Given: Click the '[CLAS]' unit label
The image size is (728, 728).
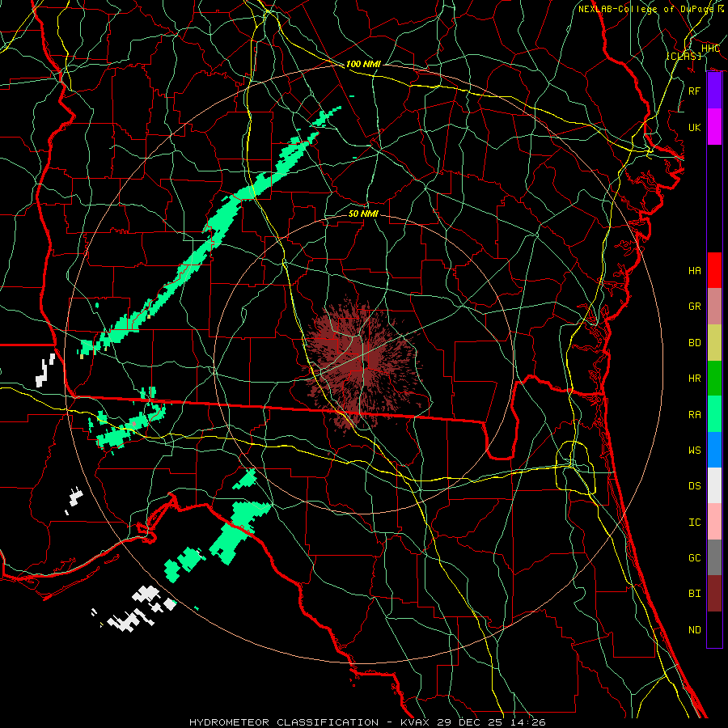Looking at the screenshot, I should (x=684, y=56).
